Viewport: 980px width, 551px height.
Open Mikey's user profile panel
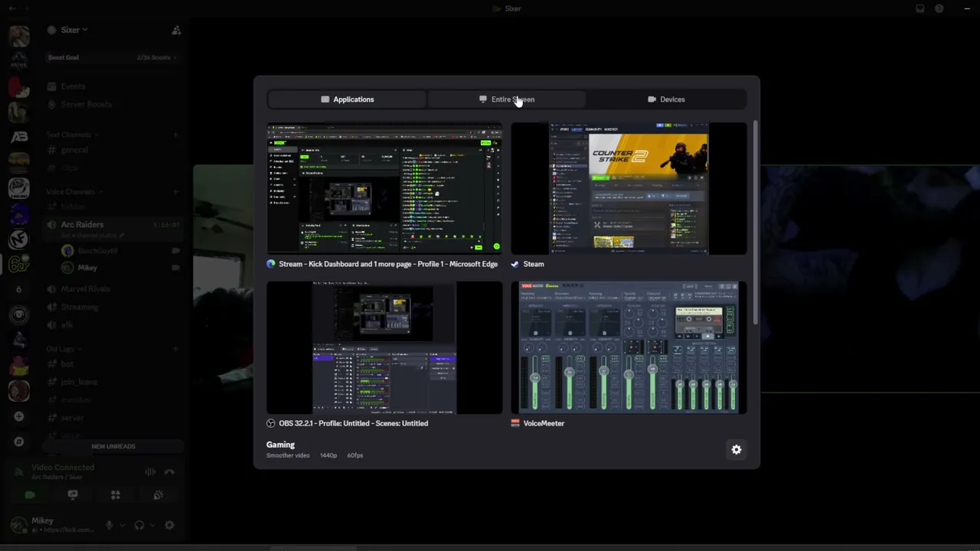tap(54, 525)
